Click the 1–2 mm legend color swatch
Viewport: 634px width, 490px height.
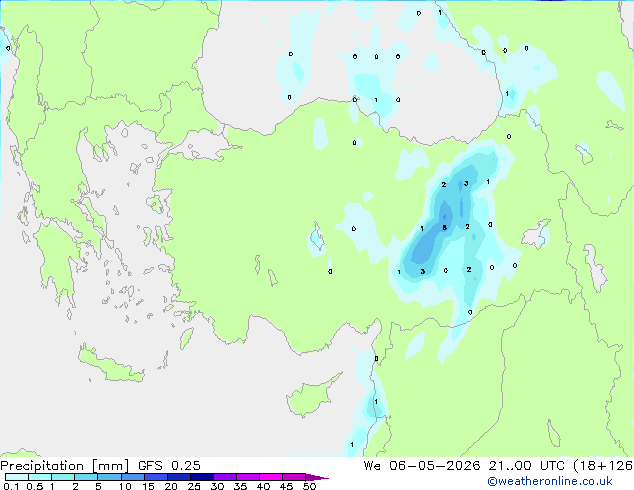[63, 477]
